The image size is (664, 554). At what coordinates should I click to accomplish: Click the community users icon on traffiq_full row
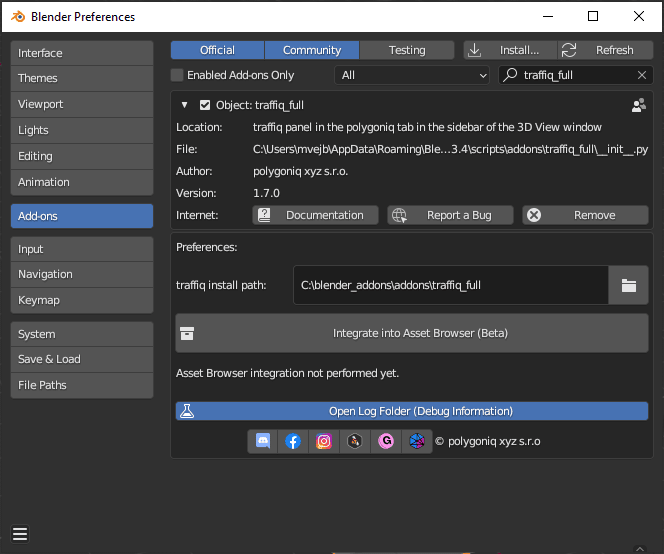point(639,105)
